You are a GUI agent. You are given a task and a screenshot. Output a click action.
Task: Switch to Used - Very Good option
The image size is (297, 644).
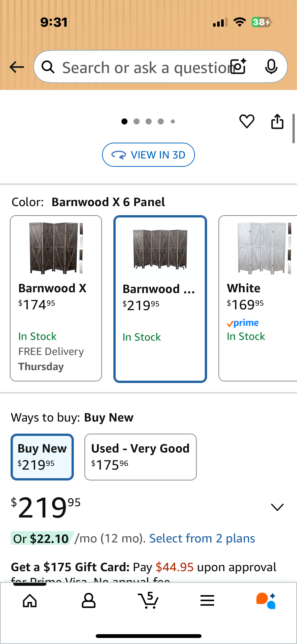[x=140, y=457]
